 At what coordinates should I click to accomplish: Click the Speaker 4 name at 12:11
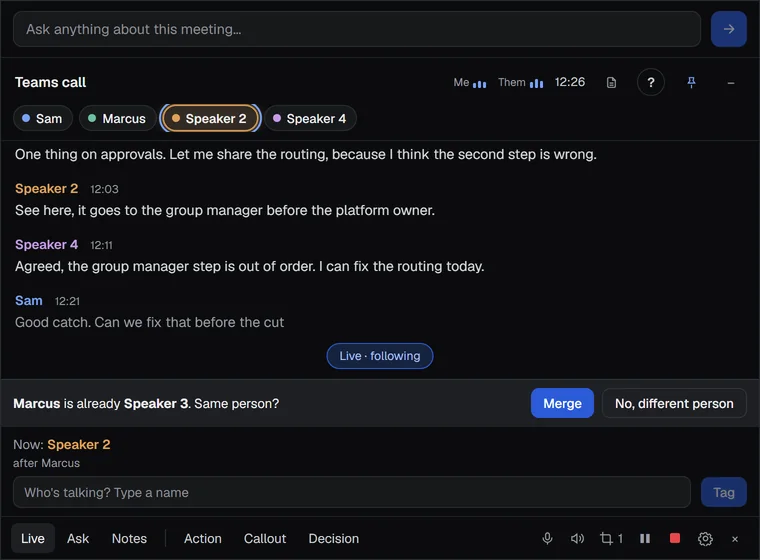point(47,244)
